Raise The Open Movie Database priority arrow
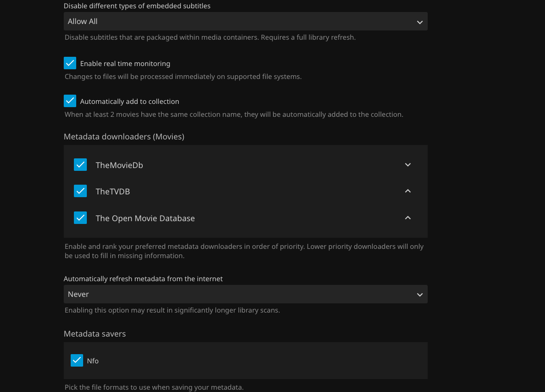 coord(407,218)
